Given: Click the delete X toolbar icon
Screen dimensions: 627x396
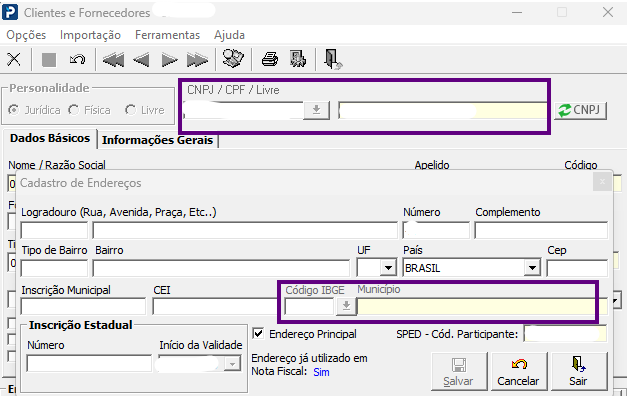Looking at the screenshot, I should pos(14,60).
